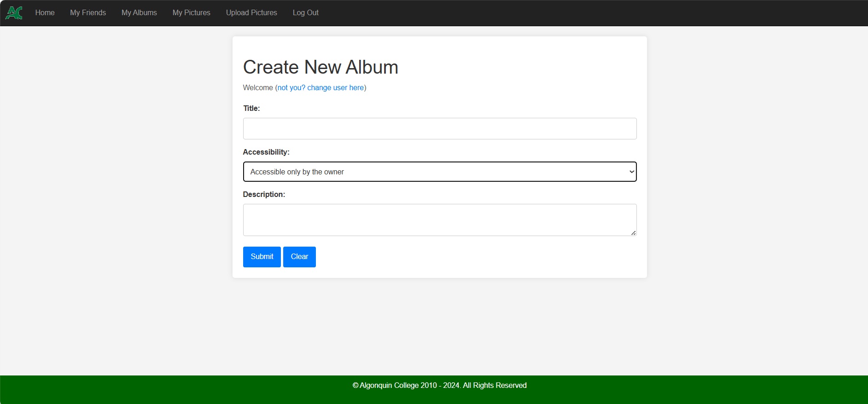Click the chevron arrow of the Accessibility select
This screenshot has height=404, width=868.
(631, 172)
